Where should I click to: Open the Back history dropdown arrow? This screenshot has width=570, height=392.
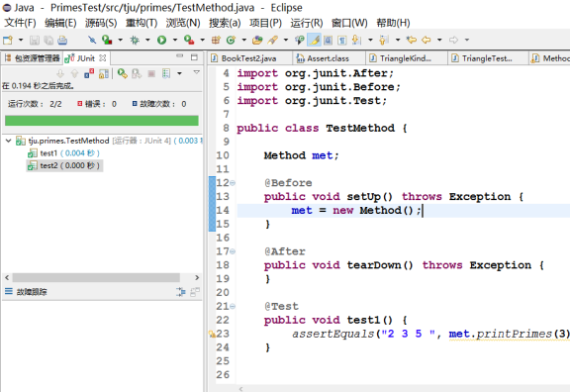[x=439, y=40]
